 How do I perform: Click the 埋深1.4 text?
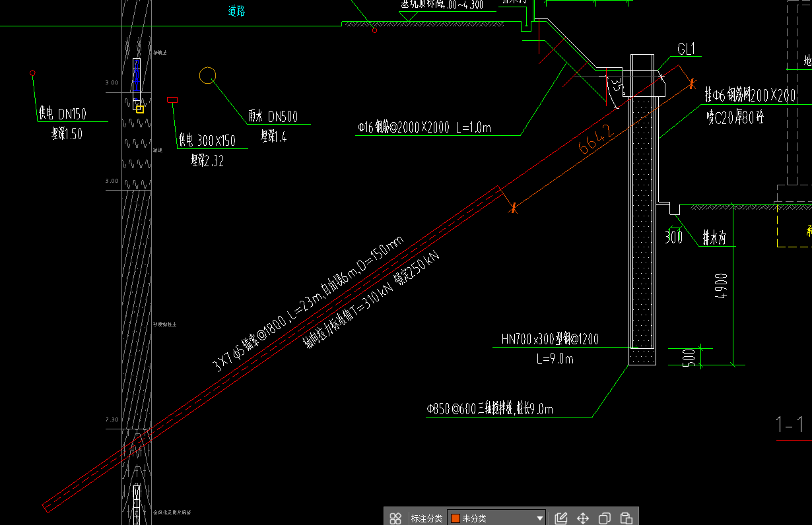[x=273, y=137]
